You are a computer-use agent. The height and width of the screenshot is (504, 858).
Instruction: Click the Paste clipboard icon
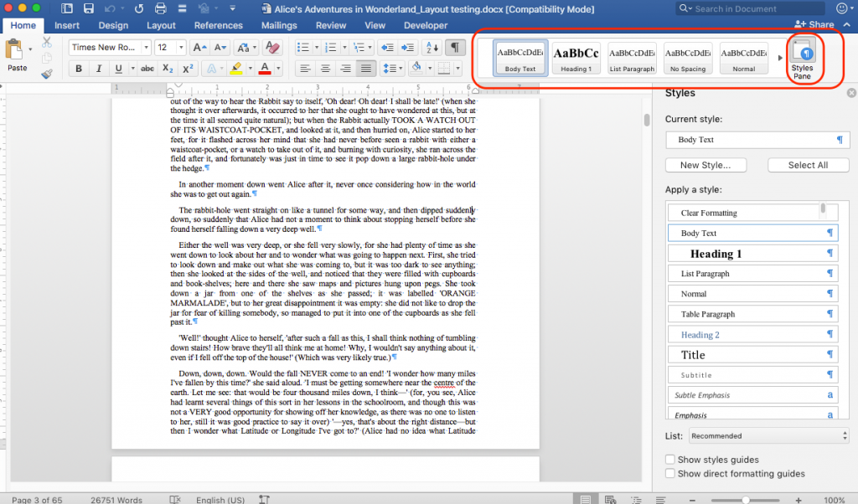coord(13,51)
